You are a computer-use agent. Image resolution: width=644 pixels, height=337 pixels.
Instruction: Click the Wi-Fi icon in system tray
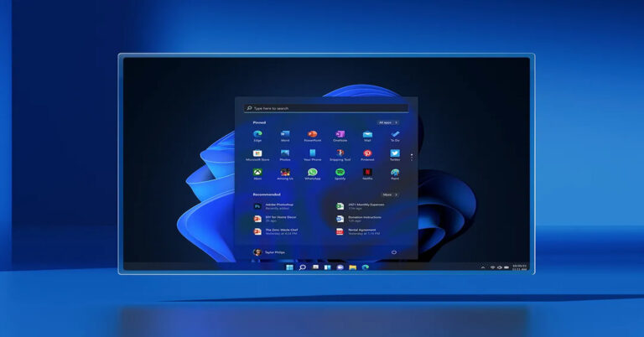pyautogui.click(x=492, y=267)
